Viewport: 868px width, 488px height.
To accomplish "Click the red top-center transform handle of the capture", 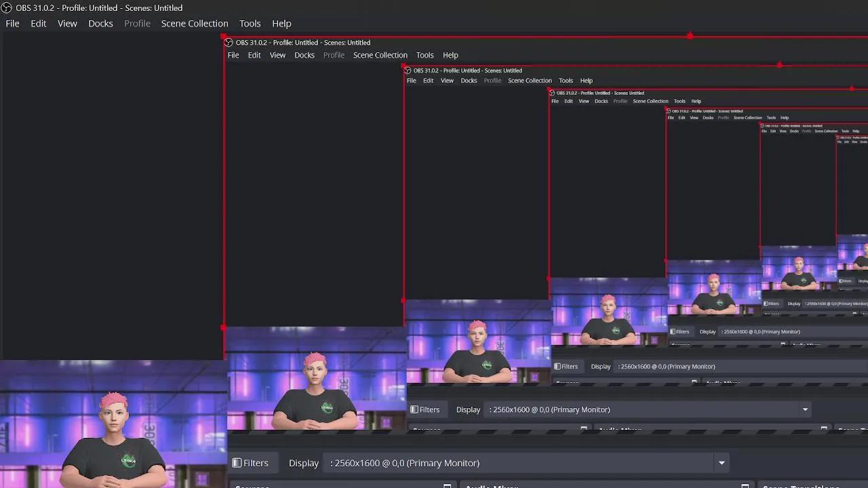I will 690,35.
